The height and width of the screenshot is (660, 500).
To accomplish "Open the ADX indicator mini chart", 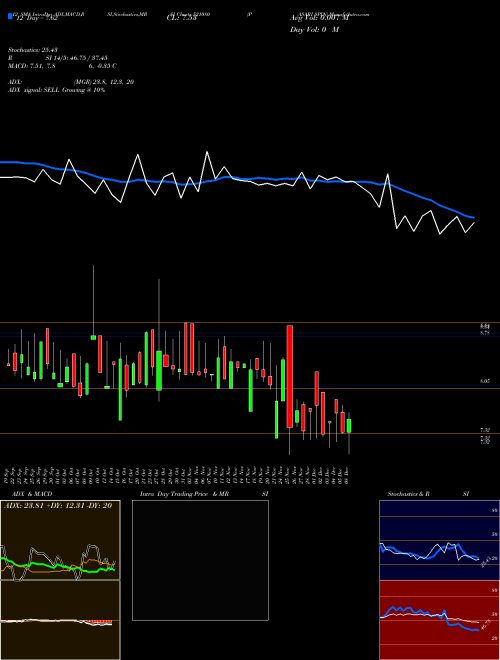I will [60, 540].
